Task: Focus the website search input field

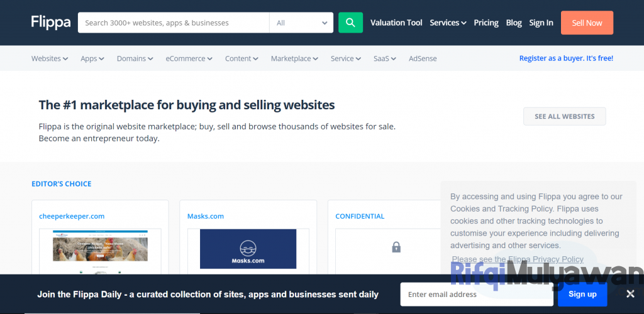Action: click(x=174, y=23)
